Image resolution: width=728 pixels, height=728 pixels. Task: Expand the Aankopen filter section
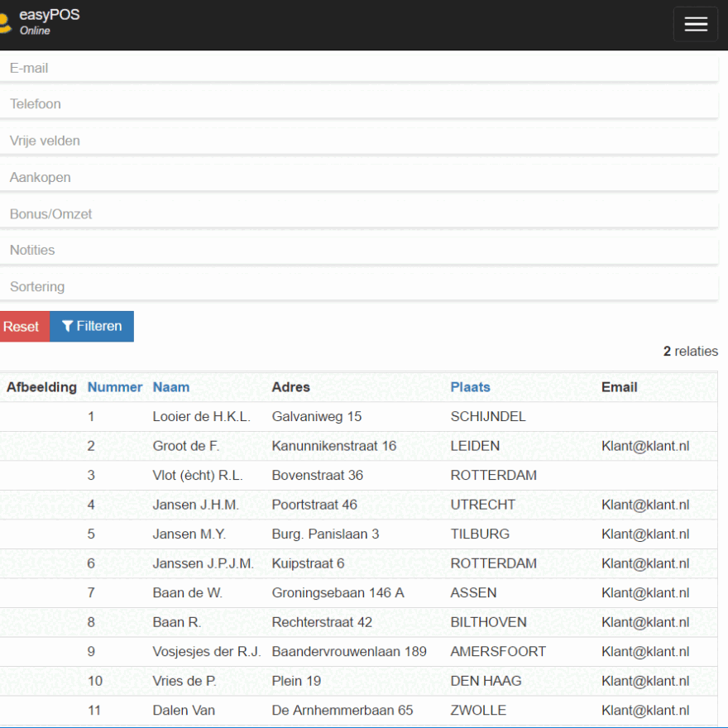(x=359, y=177)
